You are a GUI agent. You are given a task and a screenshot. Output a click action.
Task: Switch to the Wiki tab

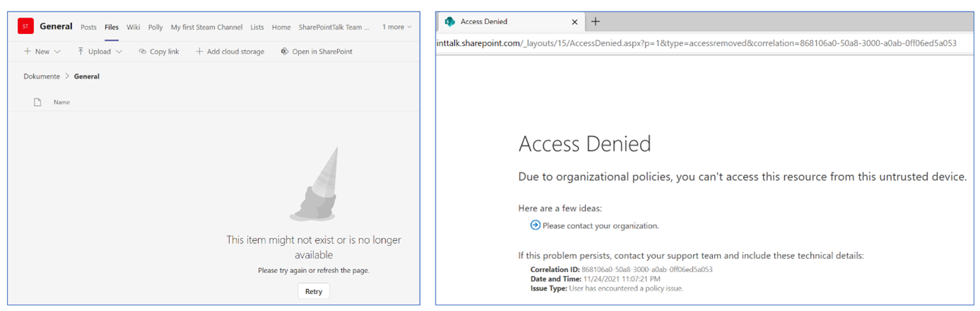click(x=134, y=28)
